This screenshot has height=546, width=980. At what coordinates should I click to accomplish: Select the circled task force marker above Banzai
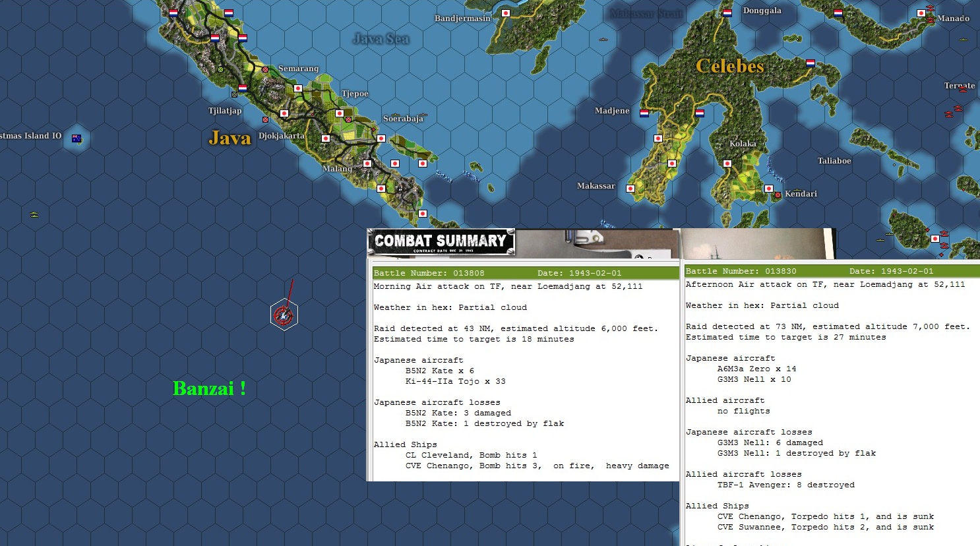pos(284,315)
